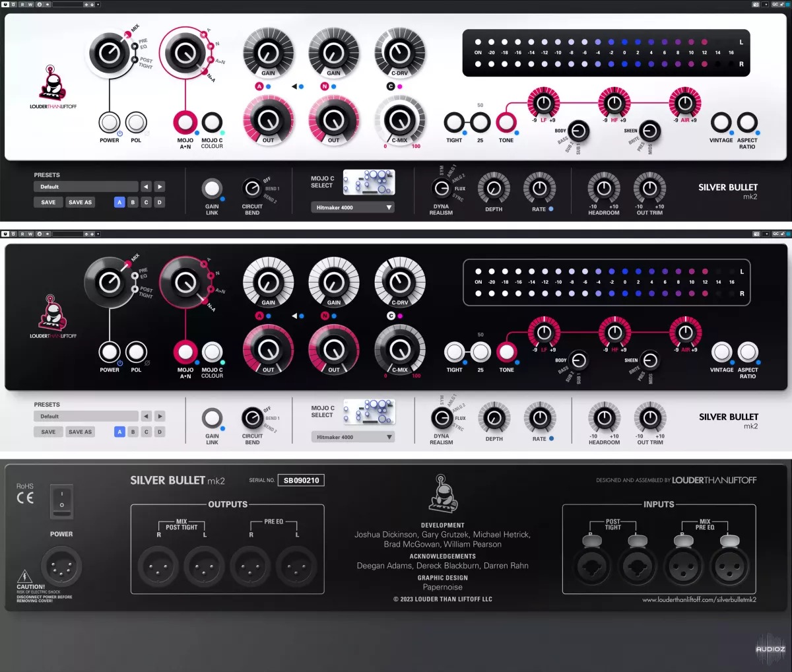Image resolution: width=792 pixels, height=672 pixels.
Task: Click the W automation icon on the dark skin window
Action: (30, 234)
